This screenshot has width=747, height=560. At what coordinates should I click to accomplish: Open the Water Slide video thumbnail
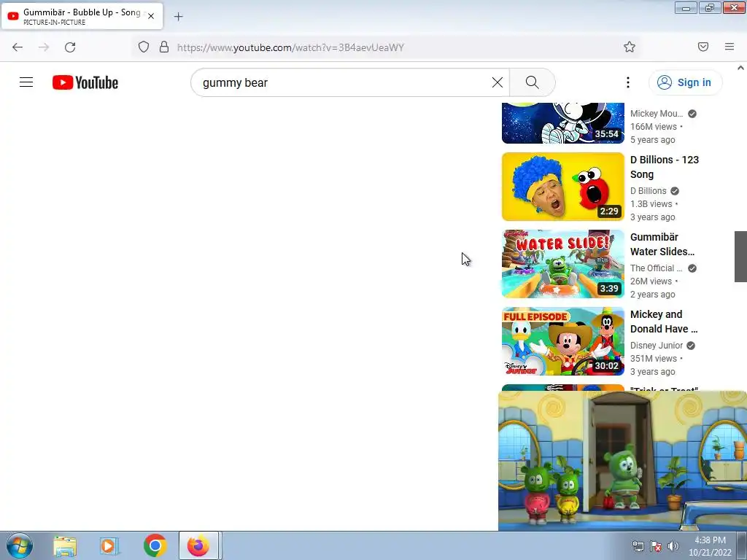(562, 264)
